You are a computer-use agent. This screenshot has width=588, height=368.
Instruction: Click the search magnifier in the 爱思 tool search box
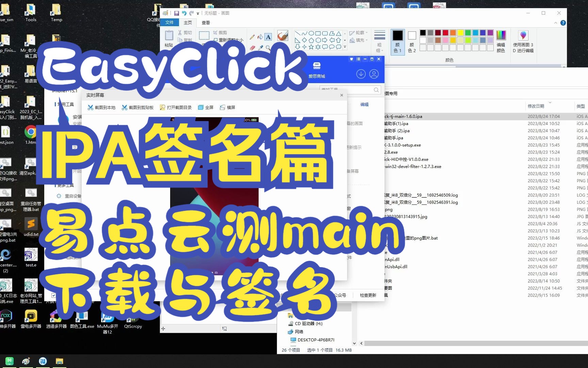click(x=376, y=90)
